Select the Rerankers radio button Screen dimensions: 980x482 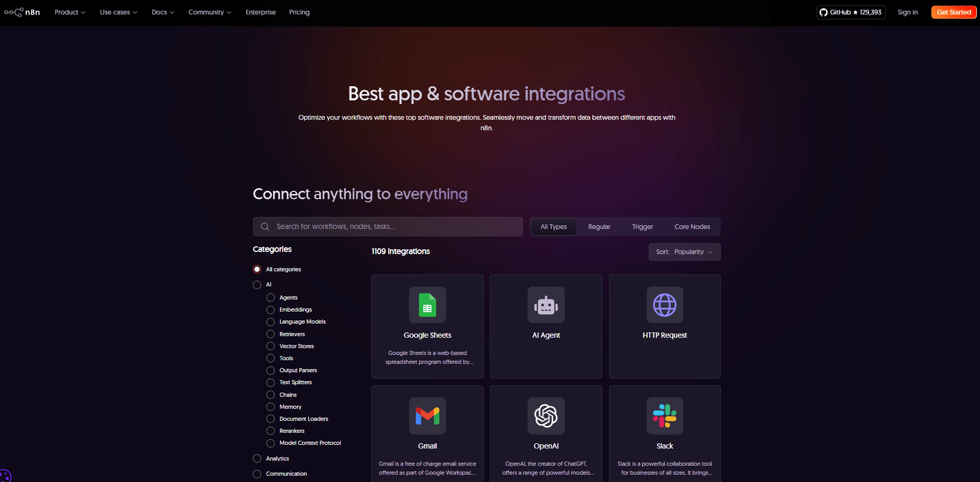271,431
